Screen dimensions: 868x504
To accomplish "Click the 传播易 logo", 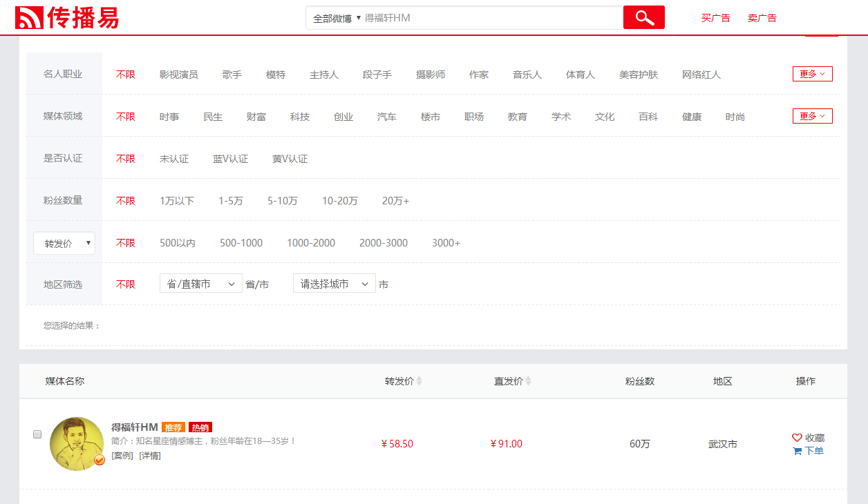I will click(x=67, y=18).
